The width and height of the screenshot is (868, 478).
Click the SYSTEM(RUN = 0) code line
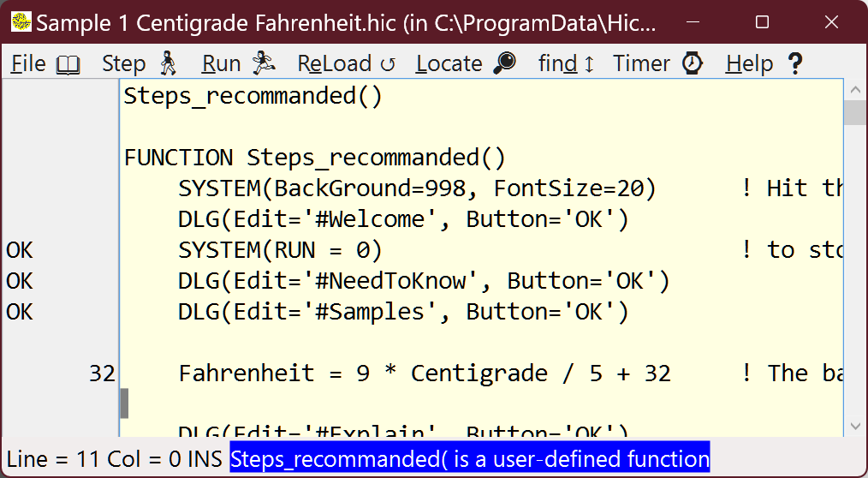tap(280, 250)
